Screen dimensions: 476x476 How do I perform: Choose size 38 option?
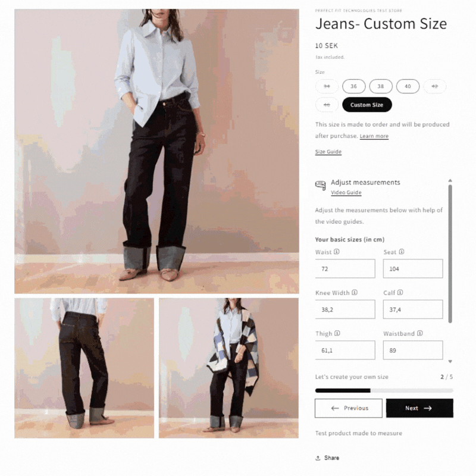pos(381,86)
